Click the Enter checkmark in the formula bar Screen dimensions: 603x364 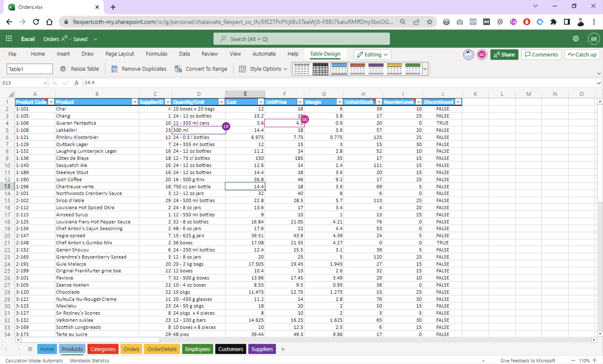pos(65,83)
